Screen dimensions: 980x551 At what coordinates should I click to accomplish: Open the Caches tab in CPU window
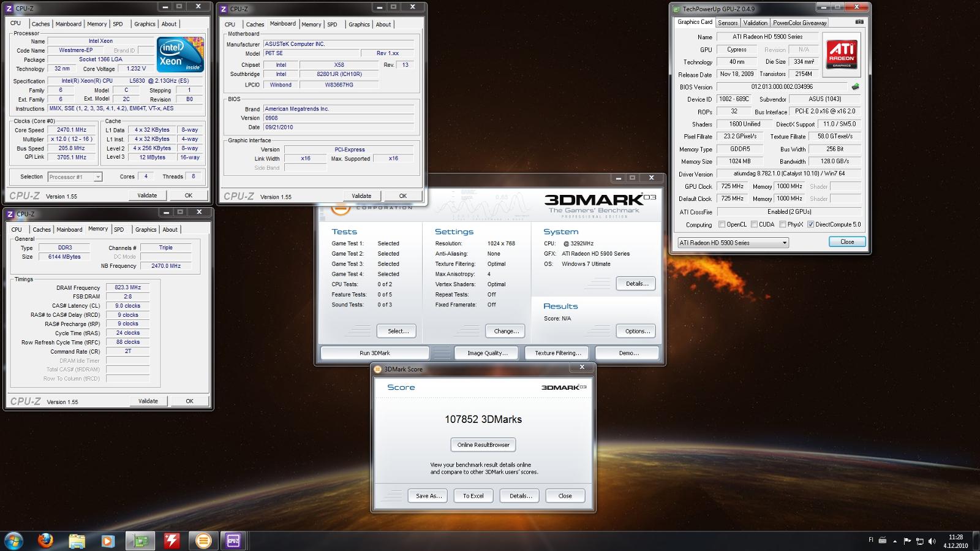pos(41,24)
